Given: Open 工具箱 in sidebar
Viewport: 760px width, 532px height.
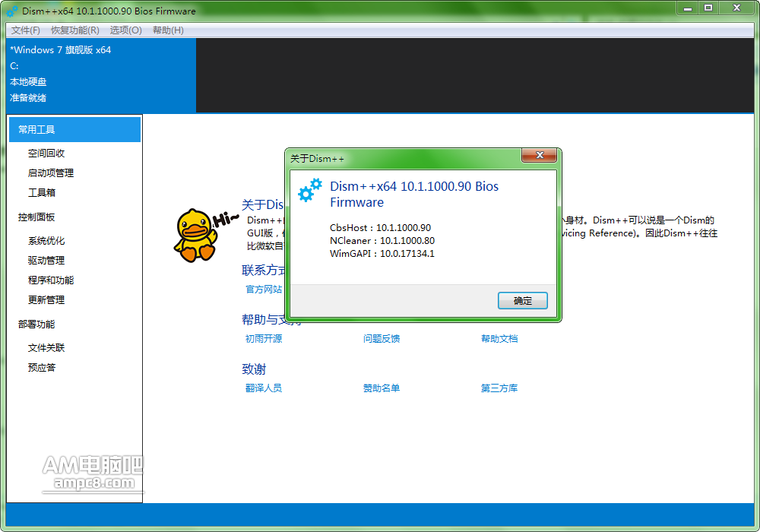Looking at the screenshot, I should (x=42, y=193).
